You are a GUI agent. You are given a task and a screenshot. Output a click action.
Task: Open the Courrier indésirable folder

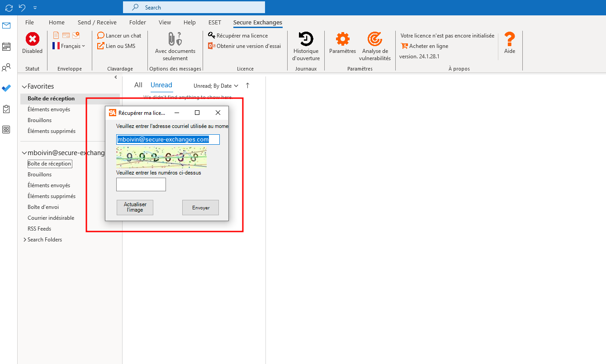tap(51, 218)
